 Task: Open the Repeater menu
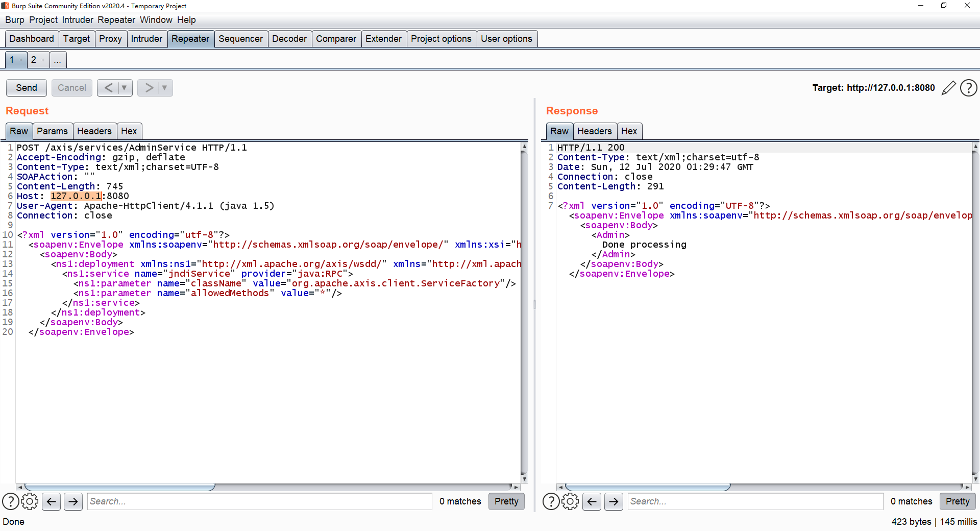click(116, 20)
